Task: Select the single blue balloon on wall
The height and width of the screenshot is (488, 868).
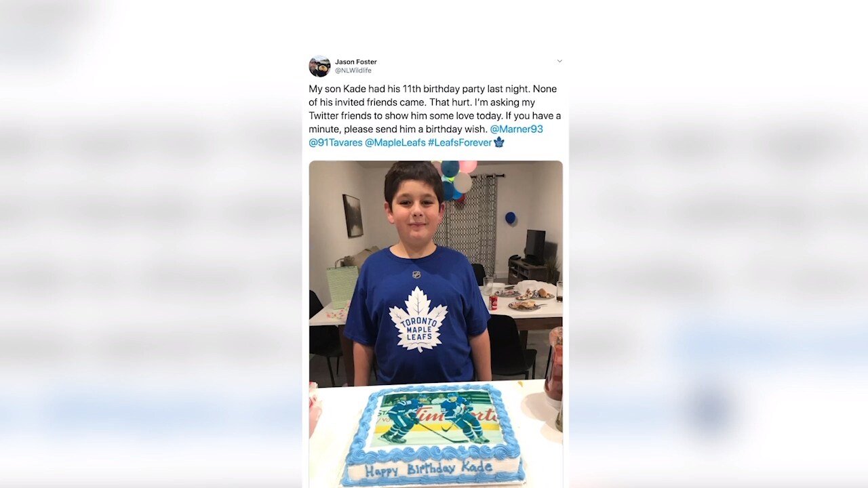Action: [x=510, y=218]
